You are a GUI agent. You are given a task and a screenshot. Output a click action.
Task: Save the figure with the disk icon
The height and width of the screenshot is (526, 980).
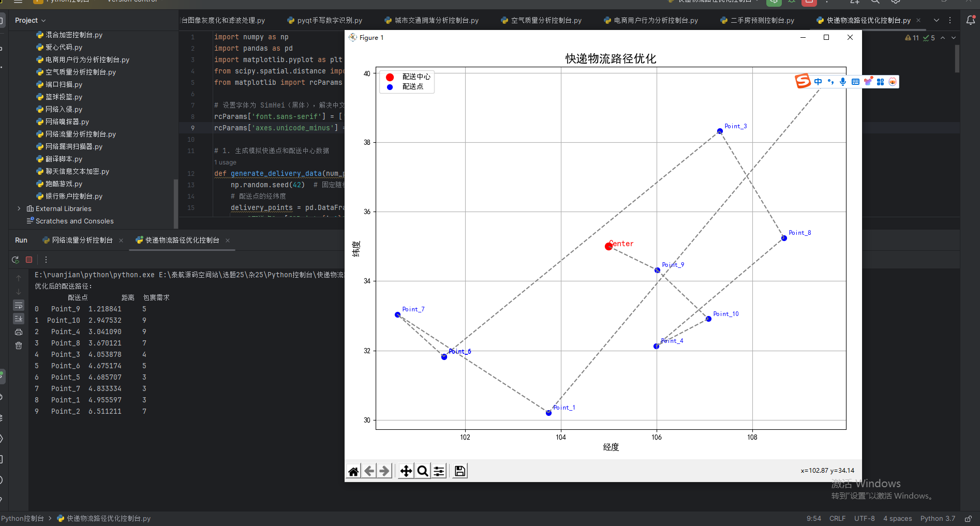point(460,471)
